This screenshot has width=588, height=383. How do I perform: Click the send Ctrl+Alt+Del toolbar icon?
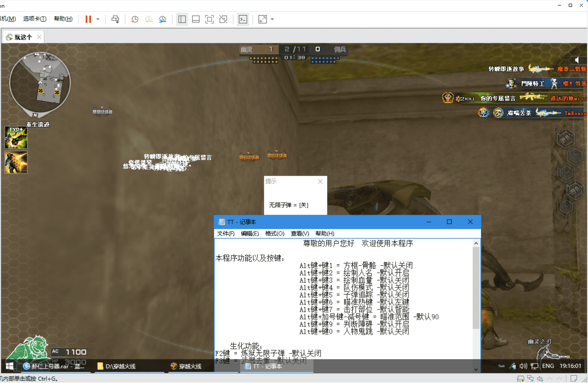115,19
